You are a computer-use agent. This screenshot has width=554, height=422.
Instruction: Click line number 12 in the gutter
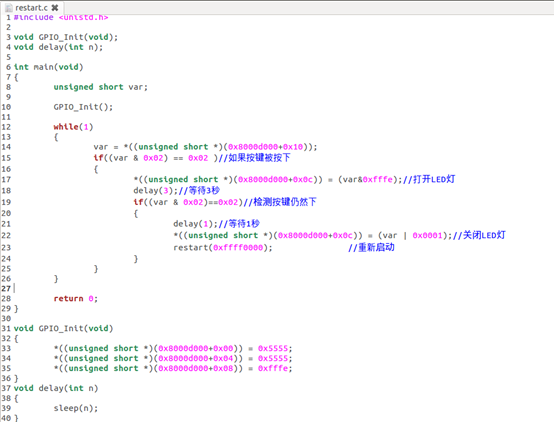[6, 127]
